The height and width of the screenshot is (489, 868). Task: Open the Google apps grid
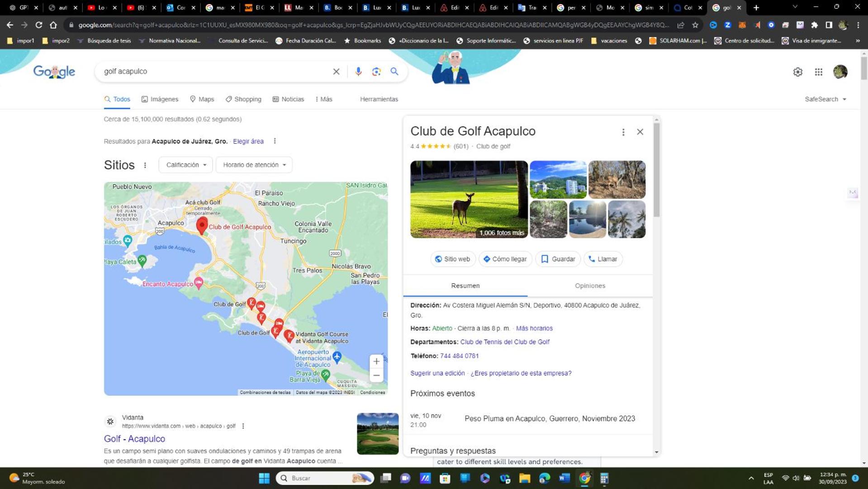(x=819, y=72)
